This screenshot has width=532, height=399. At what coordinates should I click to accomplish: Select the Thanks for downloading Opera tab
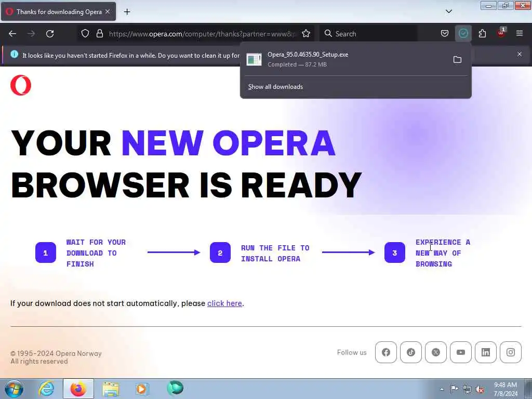(x=58, y=12)
